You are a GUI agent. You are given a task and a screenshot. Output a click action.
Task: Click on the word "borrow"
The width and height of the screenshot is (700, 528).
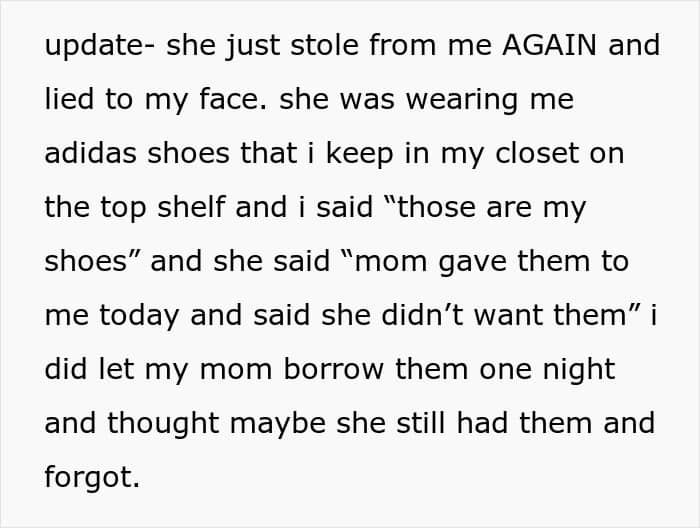pos(333,369)
